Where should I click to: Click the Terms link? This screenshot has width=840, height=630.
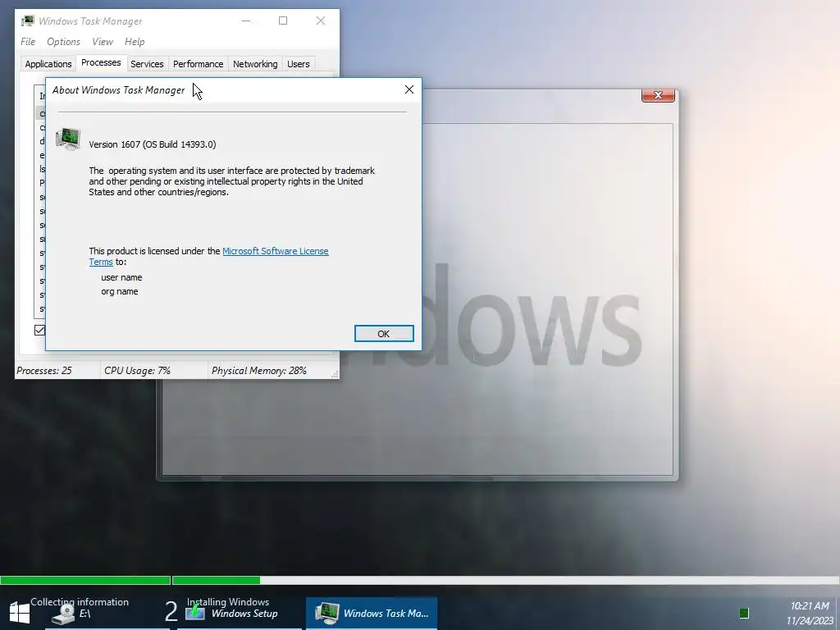[101, 262]
